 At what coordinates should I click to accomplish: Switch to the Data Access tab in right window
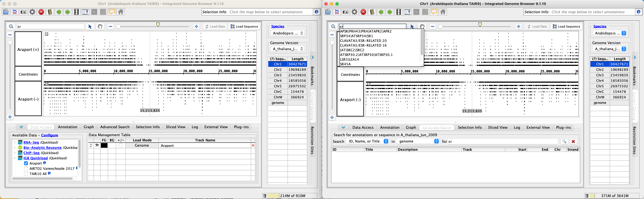pos(363,128)
